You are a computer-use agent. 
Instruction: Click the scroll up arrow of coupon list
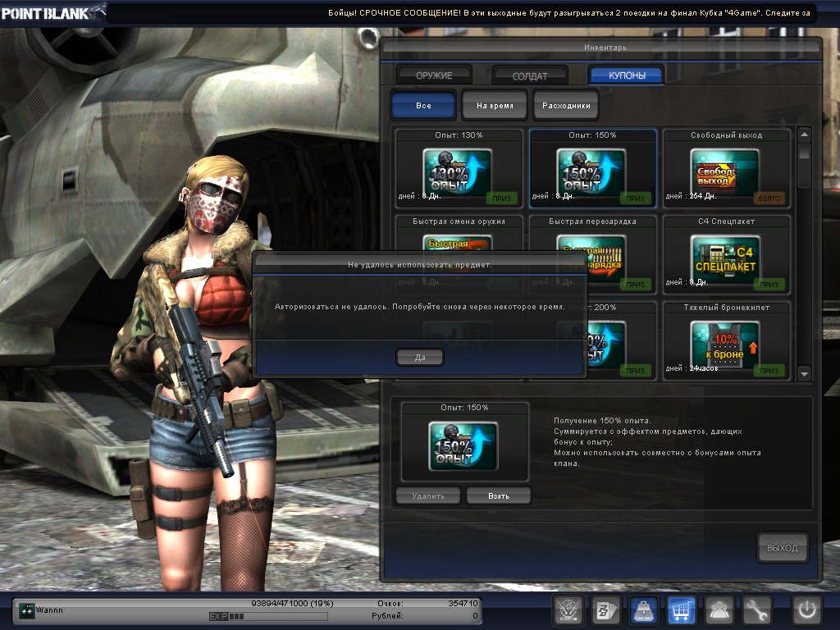804,135
